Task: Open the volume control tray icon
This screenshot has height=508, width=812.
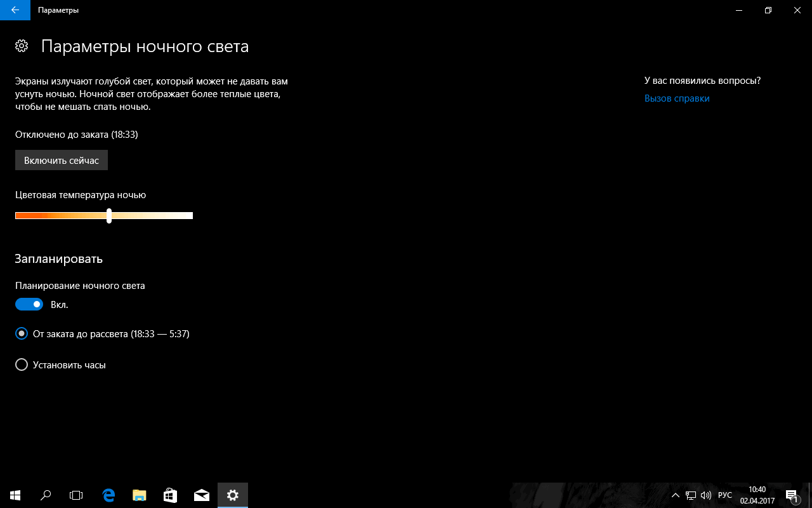Action: coord(706,495)
